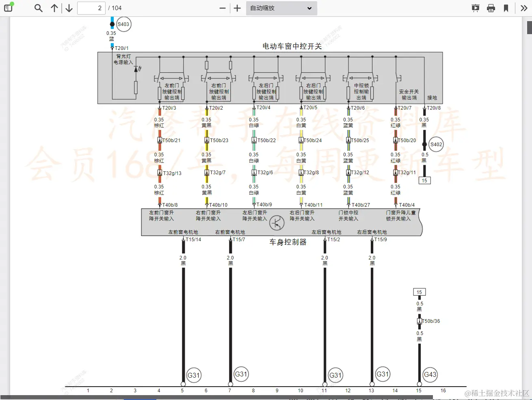Open the 自动缩放 zoom dropdown

(281, 8)
